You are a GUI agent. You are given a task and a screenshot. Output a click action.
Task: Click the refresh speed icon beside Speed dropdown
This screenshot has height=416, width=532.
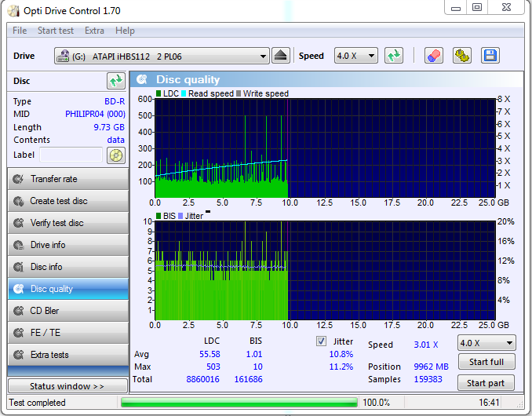pos(394,56)
